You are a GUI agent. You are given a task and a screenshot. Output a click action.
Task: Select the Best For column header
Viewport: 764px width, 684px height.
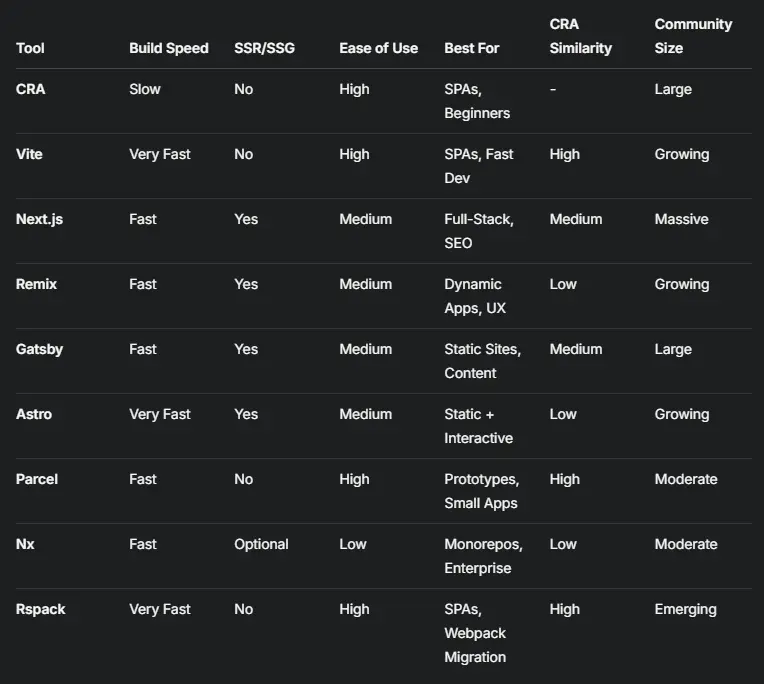click(x=472, y=48)
